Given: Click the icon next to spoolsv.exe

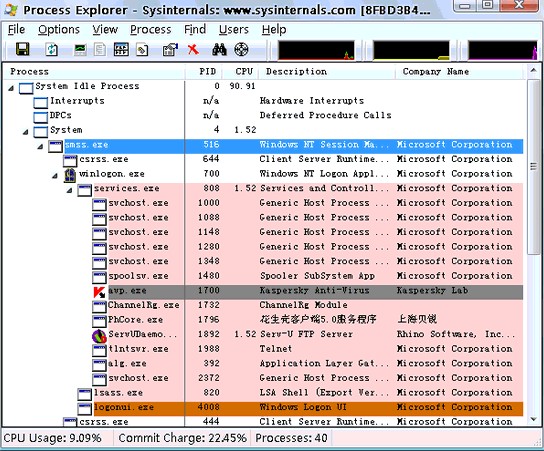Looking at the screenshot, I should [100, 278].
